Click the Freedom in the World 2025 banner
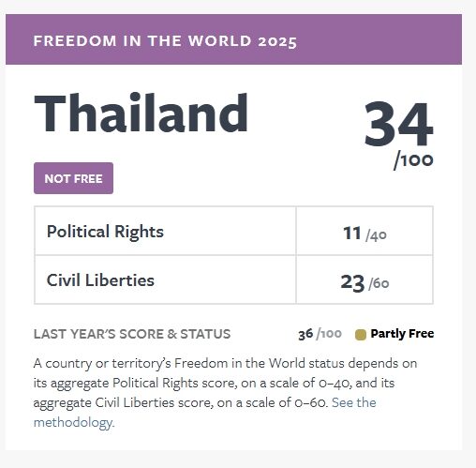Viewport: 476px width, 468px height. click(x=233, y=39)
